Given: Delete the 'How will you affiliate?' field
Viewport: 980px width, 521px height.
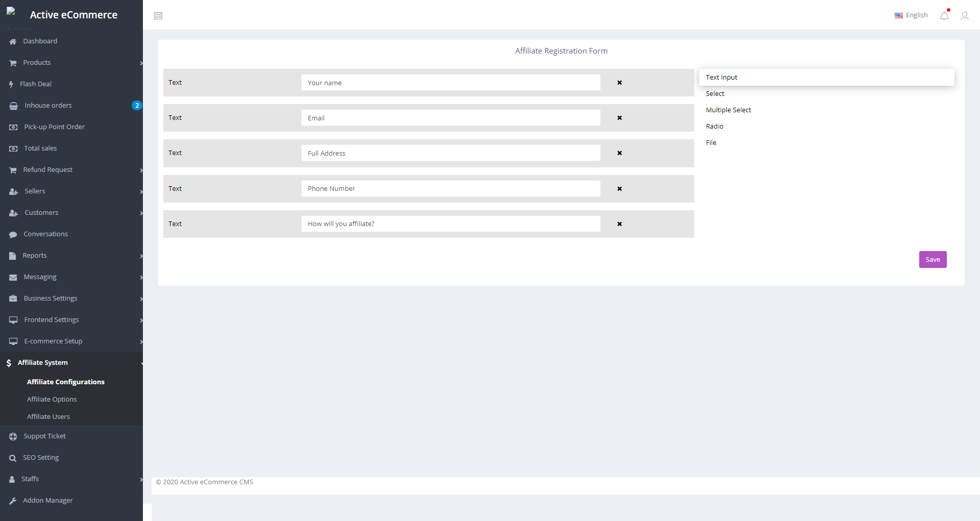Looking at the screenshot, I should coord(619,224).
